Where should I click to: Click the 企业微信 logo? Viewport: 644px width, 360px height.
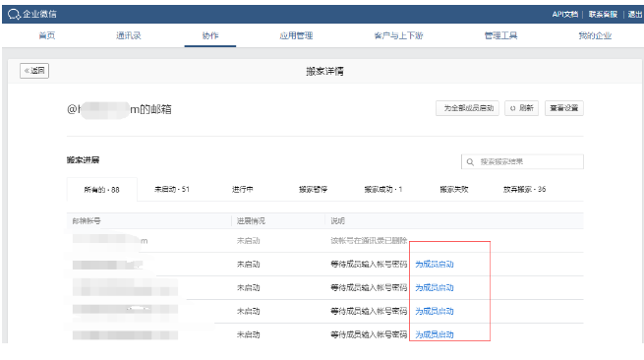pyautogui.click(x=32, y=14)
